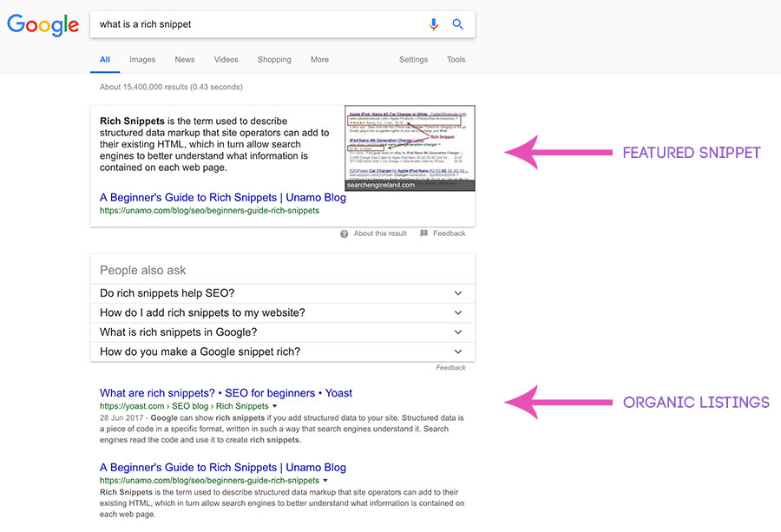Click the blue search magnifier icon

pos(457,24)
